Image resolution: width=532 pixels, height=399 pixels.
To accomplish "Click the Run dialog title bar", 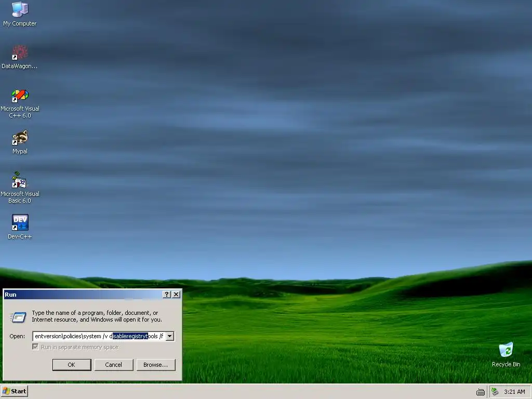I will coord(83,295).
